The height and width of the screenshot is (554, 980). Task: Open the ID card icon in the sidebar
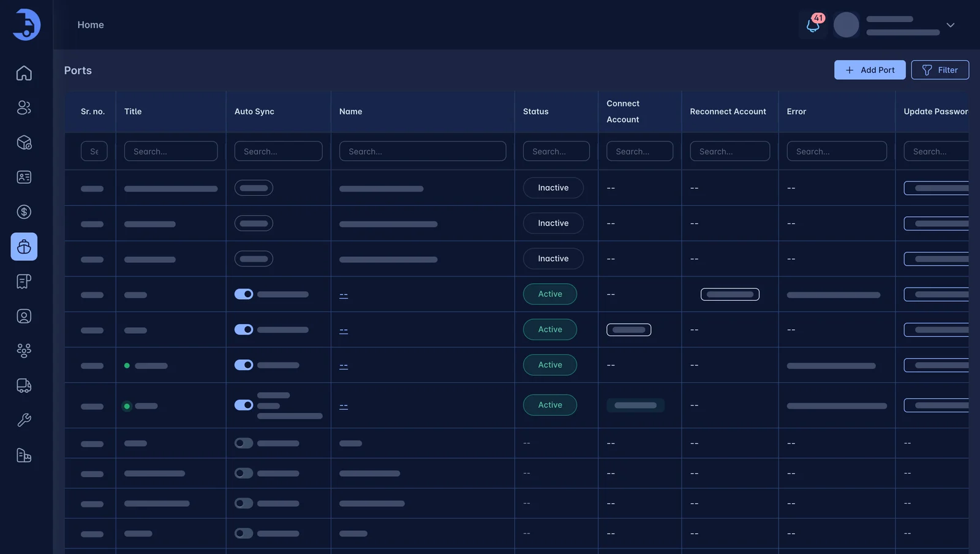pyautogui.click(x=24, y=177)
